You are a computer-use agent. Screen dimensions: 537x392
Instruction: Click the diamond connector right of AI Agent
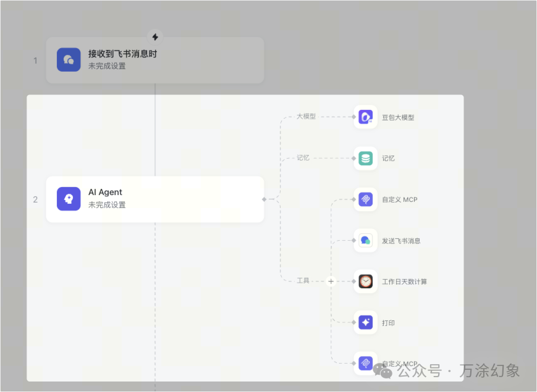tap(264, 199)
